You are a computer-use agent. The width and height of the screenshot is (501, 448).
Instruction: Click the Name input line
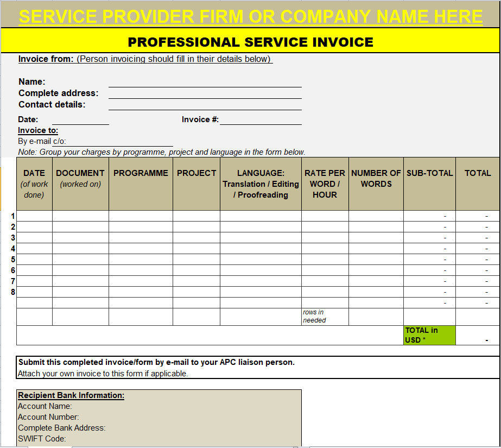[205, 82]
